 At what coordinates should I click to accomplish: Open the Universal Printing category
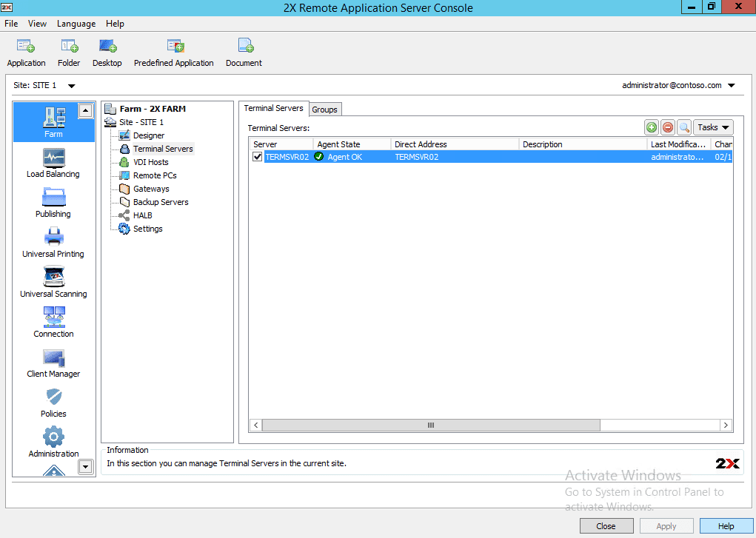click(53, 243)
